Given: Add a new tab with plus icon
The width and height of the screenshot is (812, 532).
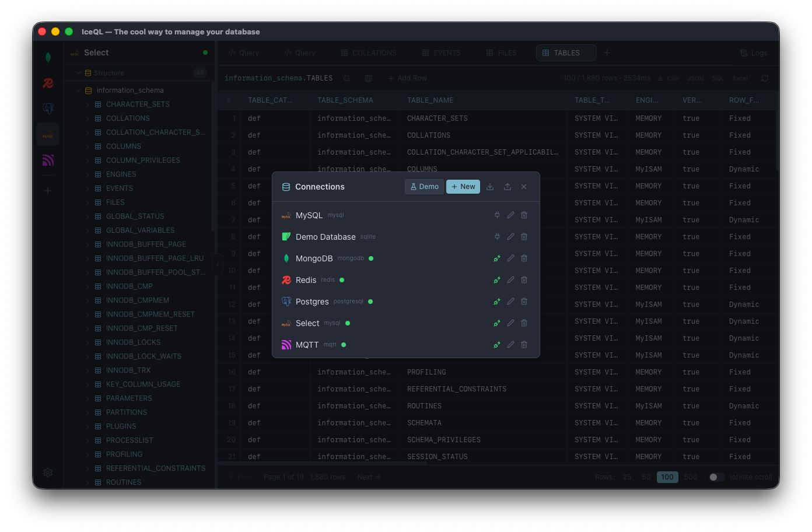Looking at the screenshot, I should pyautogui.click(x=607, y=53).
